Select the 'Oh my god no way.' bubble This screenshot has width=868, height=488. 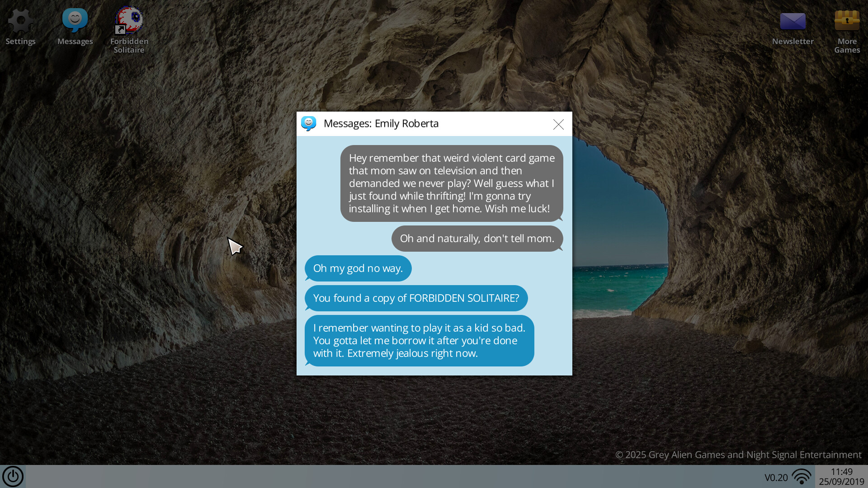[x=358, y=268]
